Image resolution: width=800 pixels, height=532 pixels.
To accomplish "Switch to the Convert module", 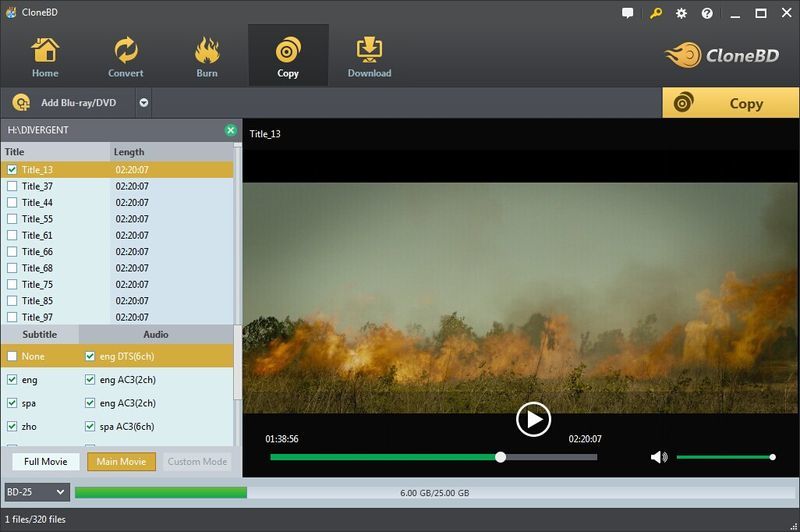I will coord(126,57).
